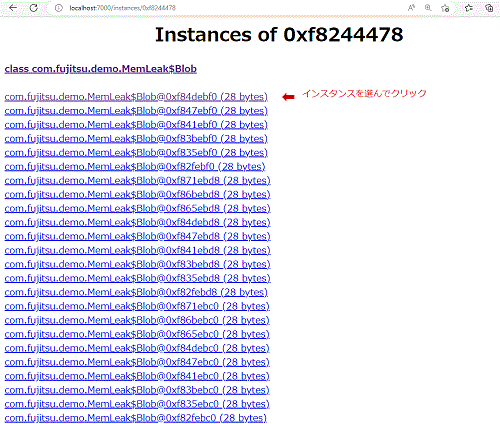The height and width of the screenshot is (424, 500).
Task: Open instance Blob@0xf84debf0
Action: [136, 97]
